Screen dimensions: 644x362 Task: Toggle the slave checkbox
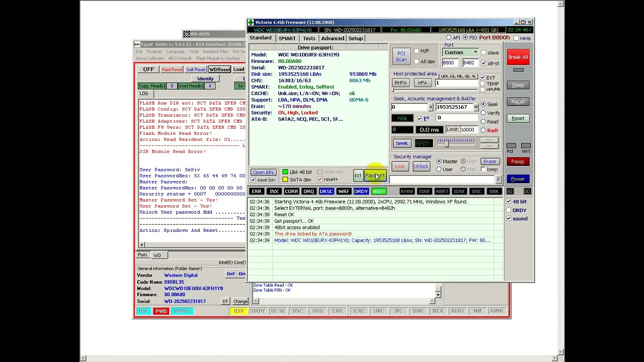point(484,53)
